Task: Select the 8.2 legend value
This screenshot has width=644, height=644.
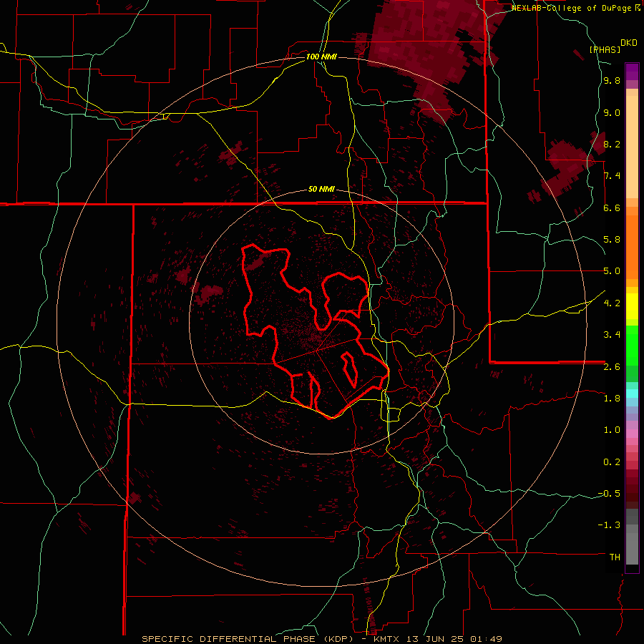Action: [612, 145]
